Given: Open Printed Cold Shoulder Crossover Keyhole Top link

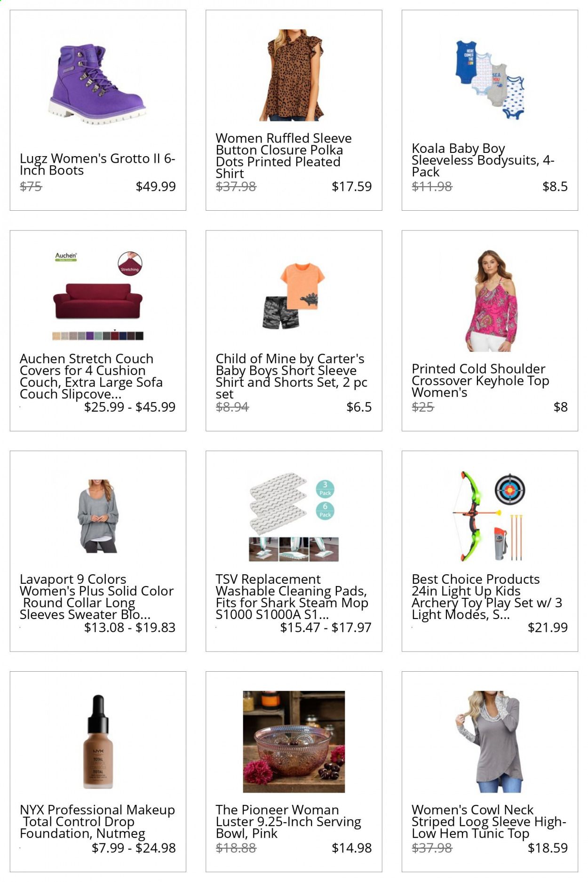Looking at the screenshot, I should pyautogui.click(x=480, y=380).
